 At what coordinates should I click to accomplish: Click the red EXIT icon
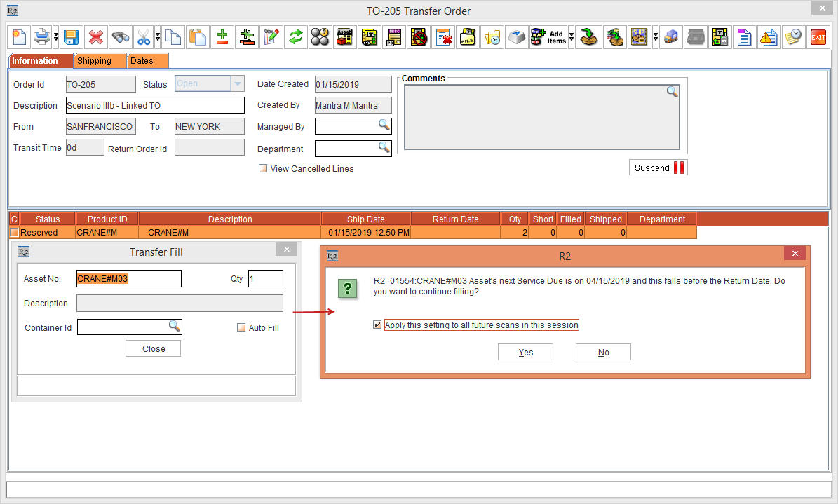click(818, 37)
